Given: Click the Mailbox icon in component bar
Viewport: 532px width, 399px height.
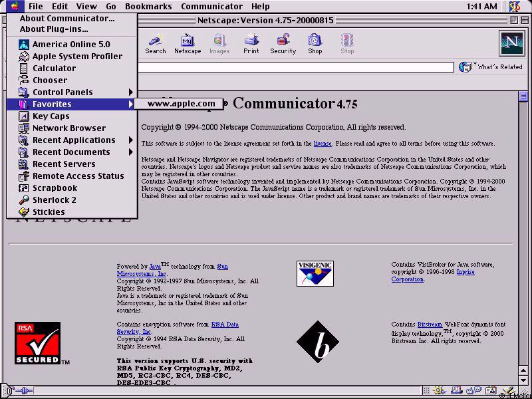Looking at the screenshot, I should pyautogui.click(x=457, y=390).
